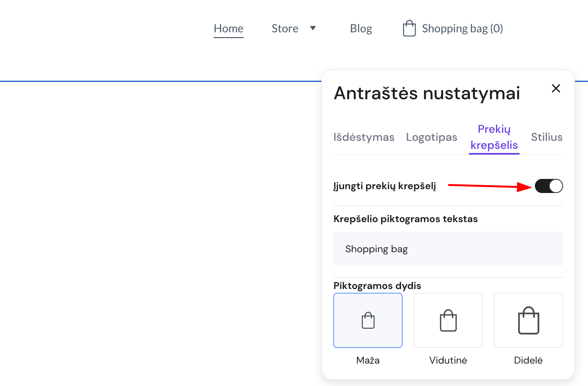The image size is (588, 386).
Task: Open the Blog navigation link
Action: tap(361, 28)
